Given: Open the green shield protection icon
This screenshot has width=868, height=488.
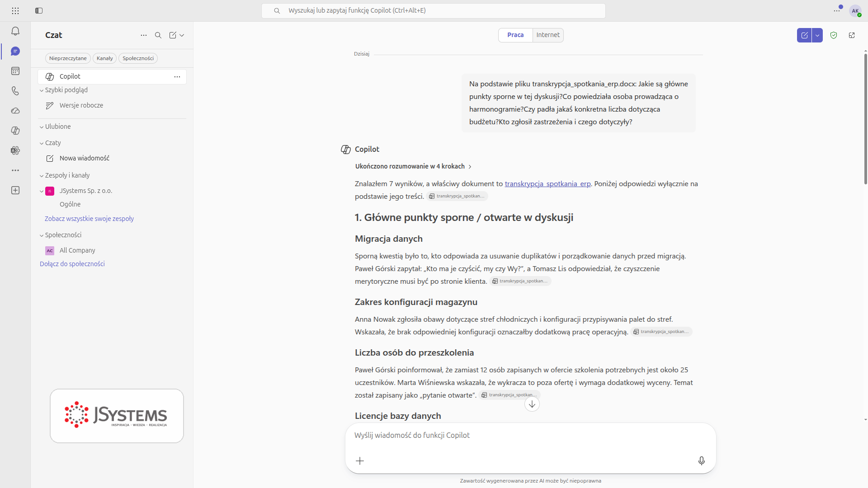Looking at the screenshot, I should point(834,35).
